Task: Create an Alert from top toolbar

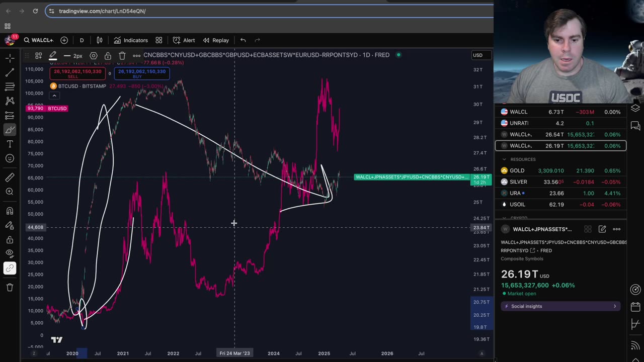Action: (x=184, y=40)
